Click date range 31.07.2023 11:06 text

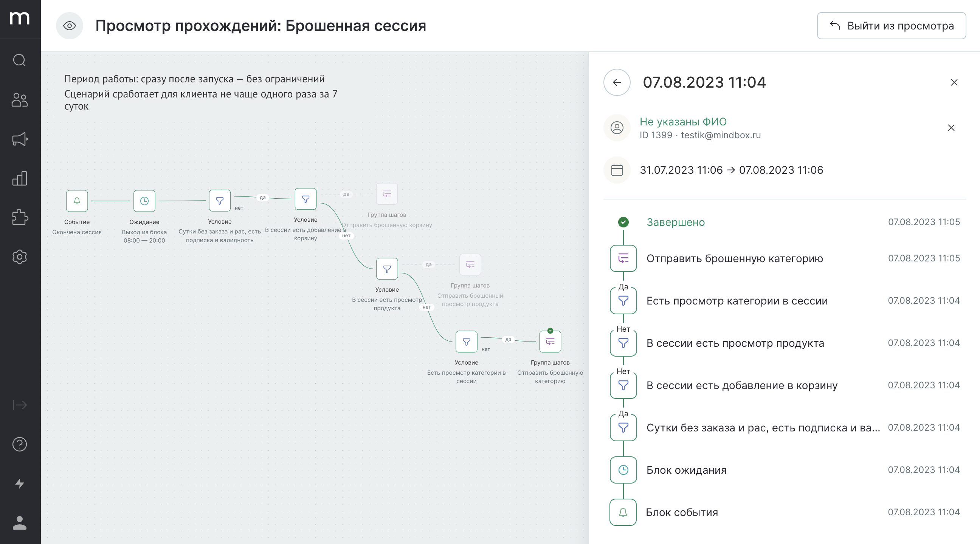coord(731,170)
